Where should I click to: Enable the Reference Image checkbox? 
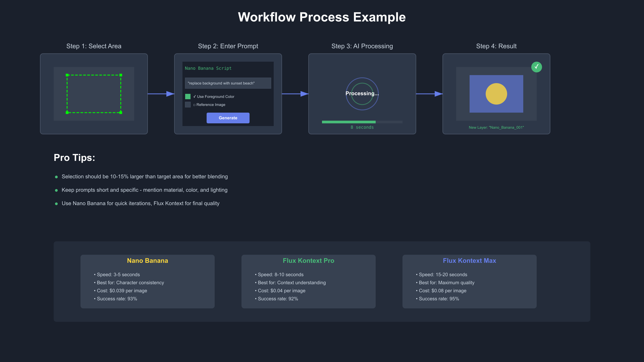point(188,105)
